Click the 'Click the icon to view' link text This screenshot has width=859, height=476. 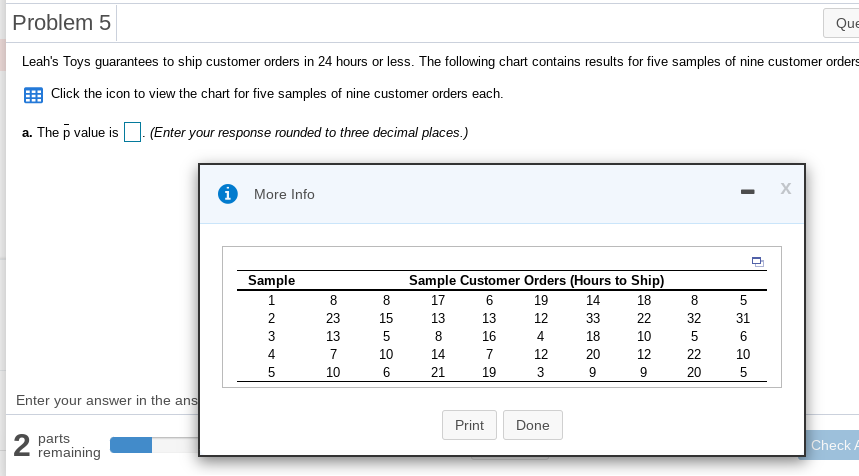point(277,94)
